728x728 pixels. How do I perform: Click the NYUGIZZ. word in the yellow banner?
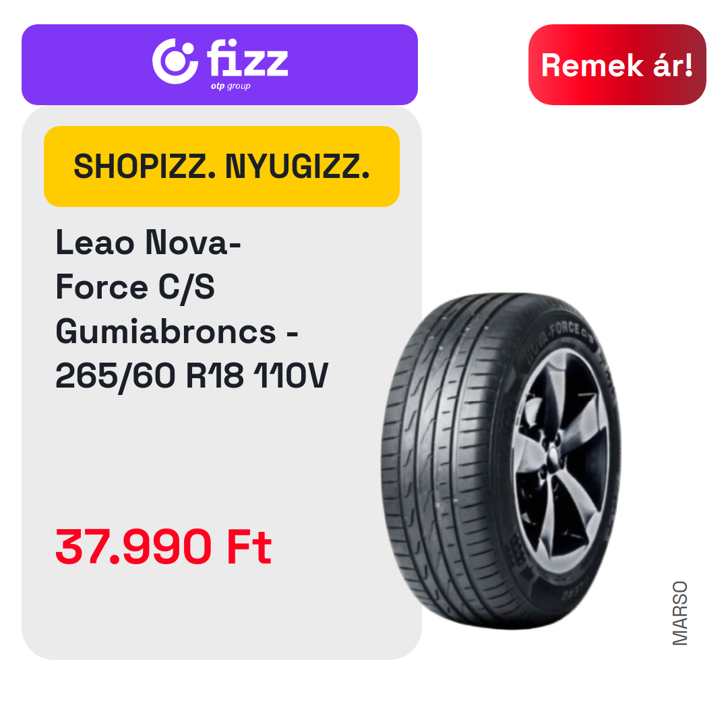pyautogui.click(x=298, y=166)
